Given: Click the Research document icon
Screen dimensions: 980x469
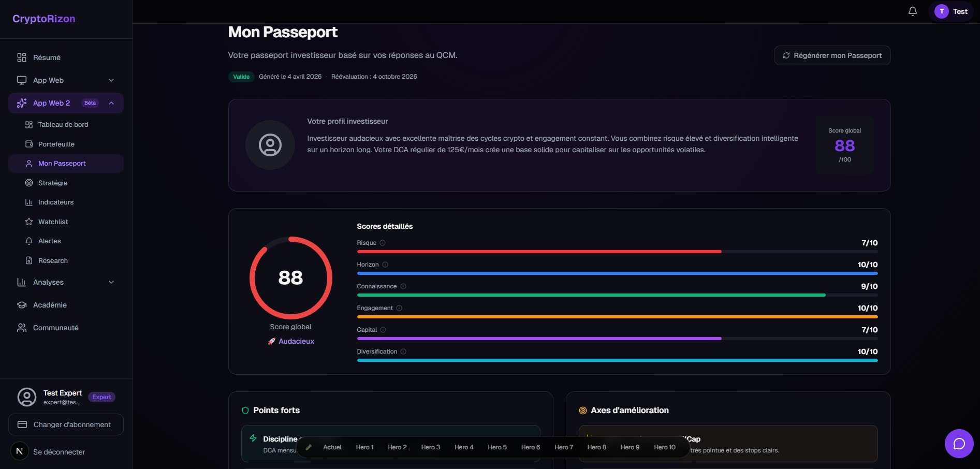Looking at the screenshot, I should pyautogui.click(x=29, y=260).
